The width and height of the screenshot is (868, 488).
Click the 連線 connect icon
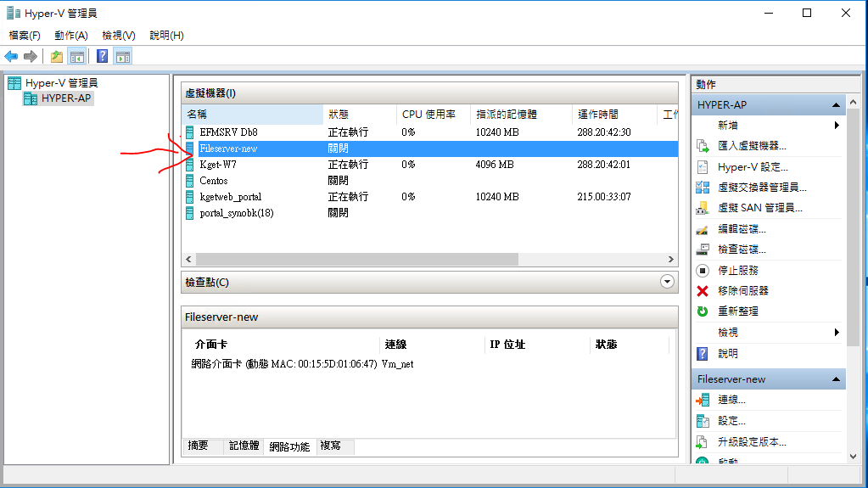[703, 400]
